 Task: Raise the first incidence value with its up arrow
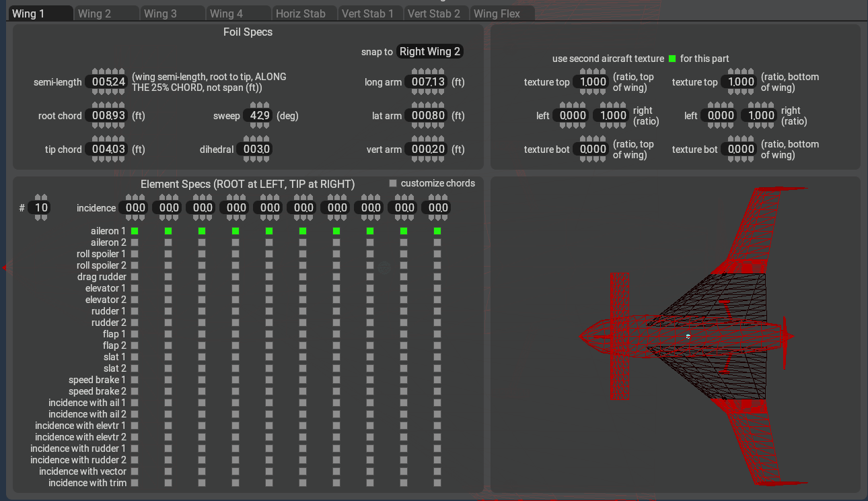[134, 197]
